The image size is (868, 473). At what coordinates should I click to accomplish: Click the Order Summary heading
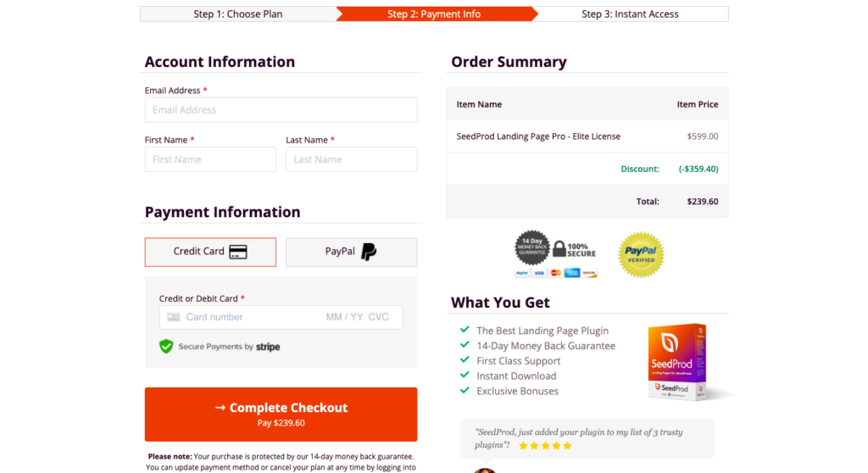point(509,62)
